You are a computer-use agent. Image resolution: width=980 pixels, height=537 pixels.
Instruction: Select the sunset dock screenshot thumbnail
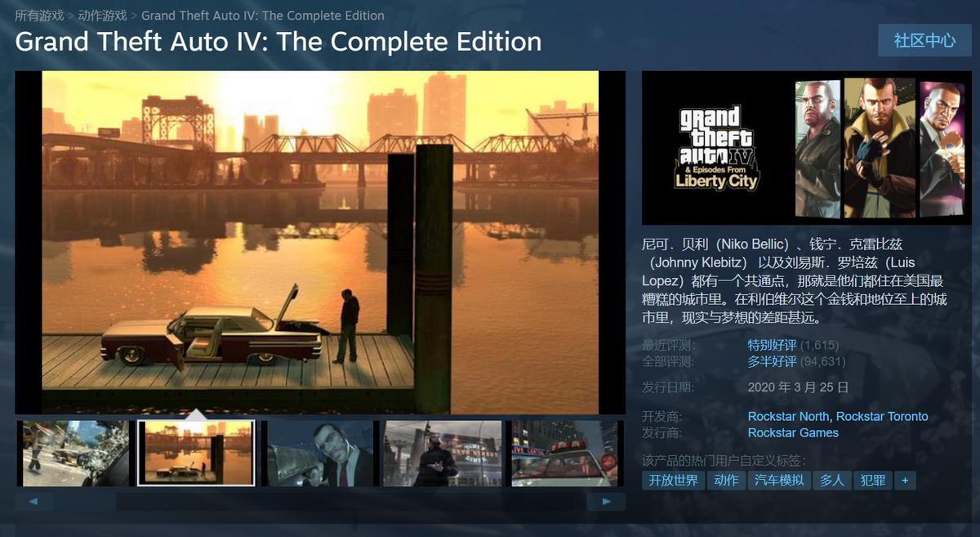pos(196,453)
